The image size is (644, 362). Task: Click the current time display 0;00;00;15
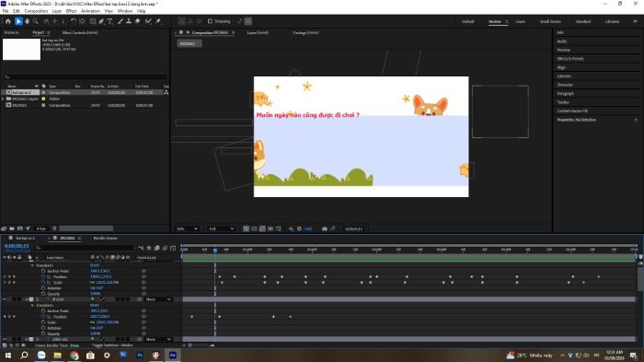(x=17, y=246)
